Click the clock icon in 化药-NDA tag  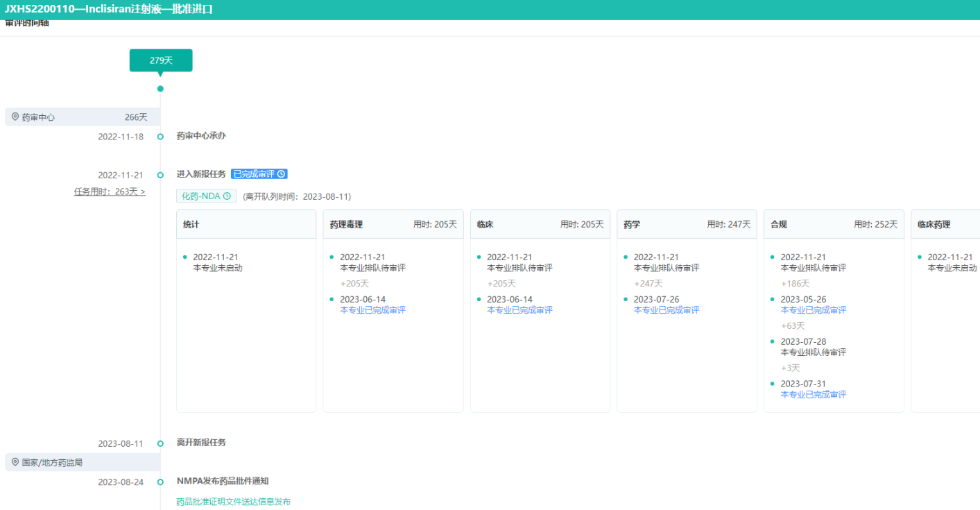(227, 196)
